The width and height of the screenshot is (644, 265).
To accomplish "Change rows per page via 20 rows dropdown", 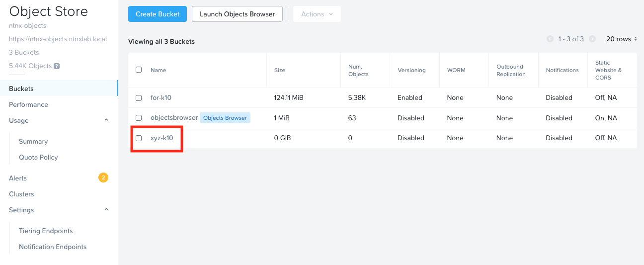I will pos(621,39).
